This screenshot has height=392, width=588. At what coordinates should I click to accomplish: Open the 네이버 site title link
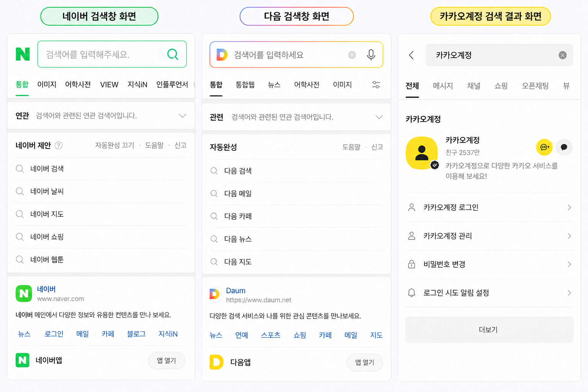click(x=46, y=289)
